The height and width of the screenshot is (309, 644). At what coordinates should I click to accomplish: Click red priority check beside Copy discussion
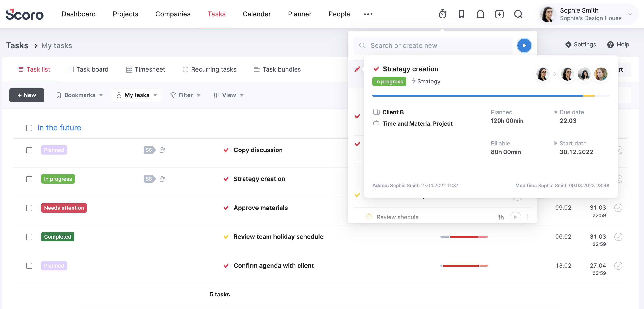[226, 150]
